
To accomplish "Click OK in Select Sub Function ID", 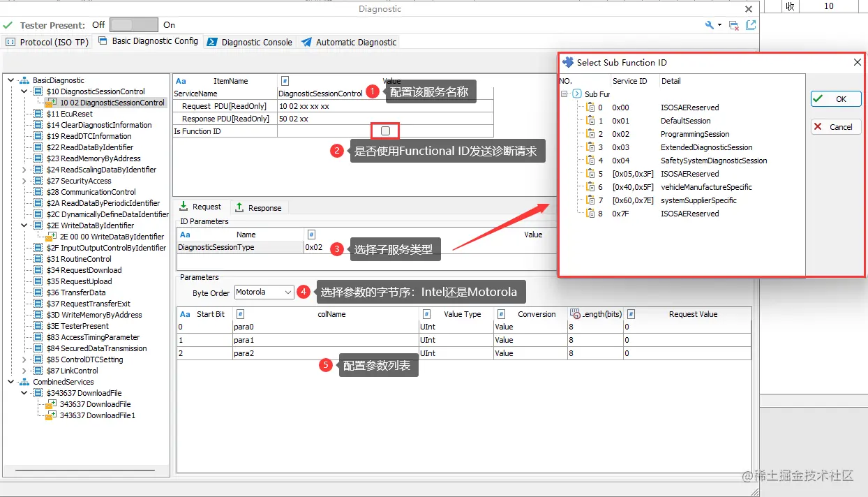I will tap(836, 99).
